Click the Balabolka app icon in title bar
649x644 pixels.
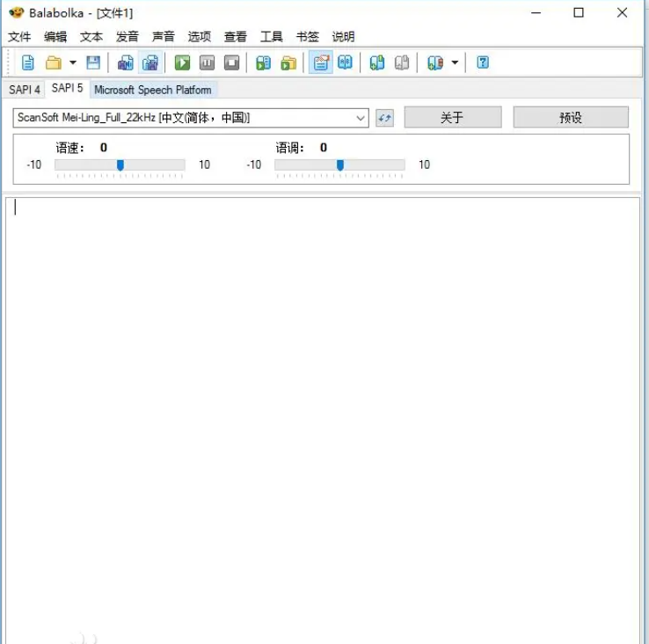point(16,13)
